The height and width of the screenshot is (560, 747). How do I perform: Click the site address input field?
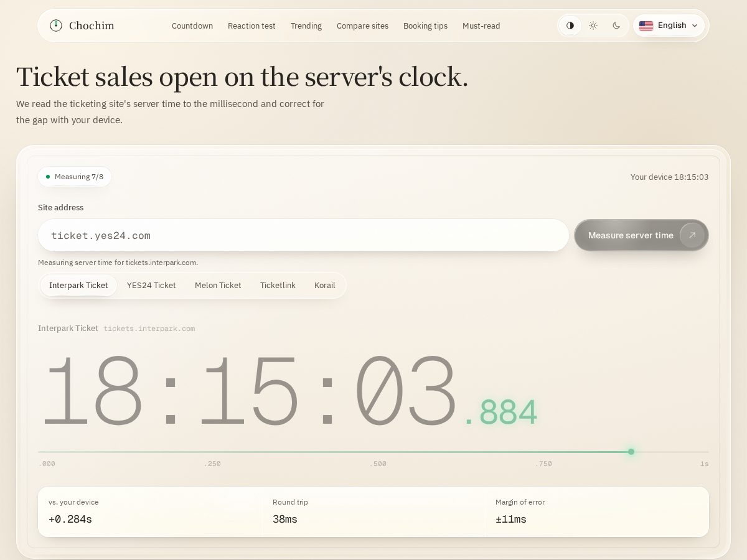click(303, 235)
